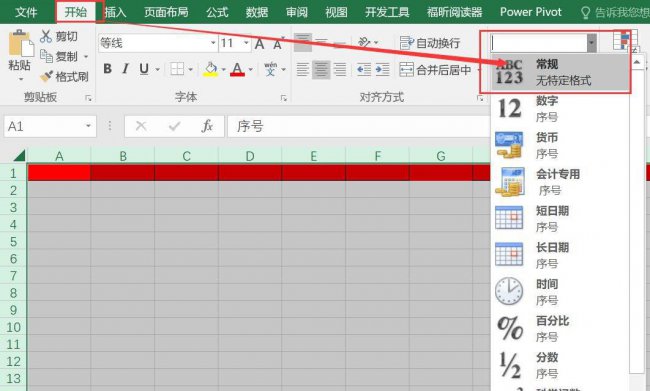
Task: Align text to top of cell
Action: tap(303, 42)
